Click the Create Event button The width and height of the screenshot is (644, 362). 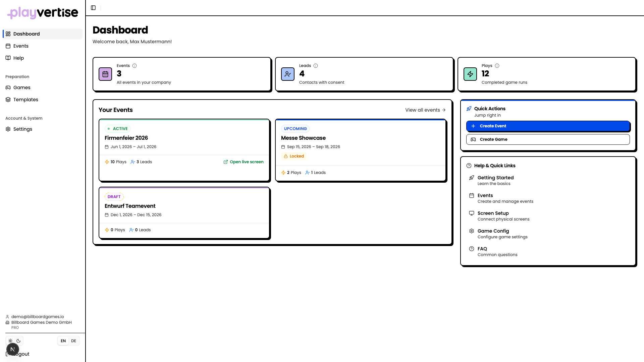pyautogui.click(x=548, y=126)
